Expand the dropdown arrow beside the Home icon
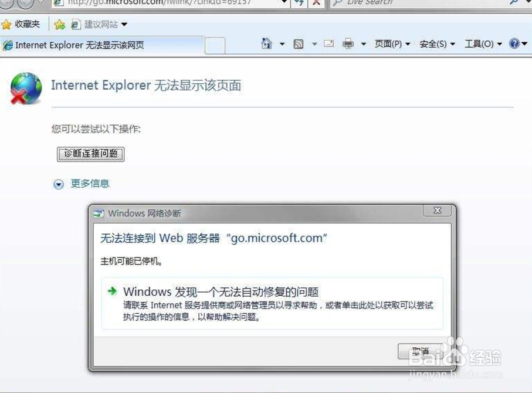The height and width of the screenshot is (393, 532). 282,44
